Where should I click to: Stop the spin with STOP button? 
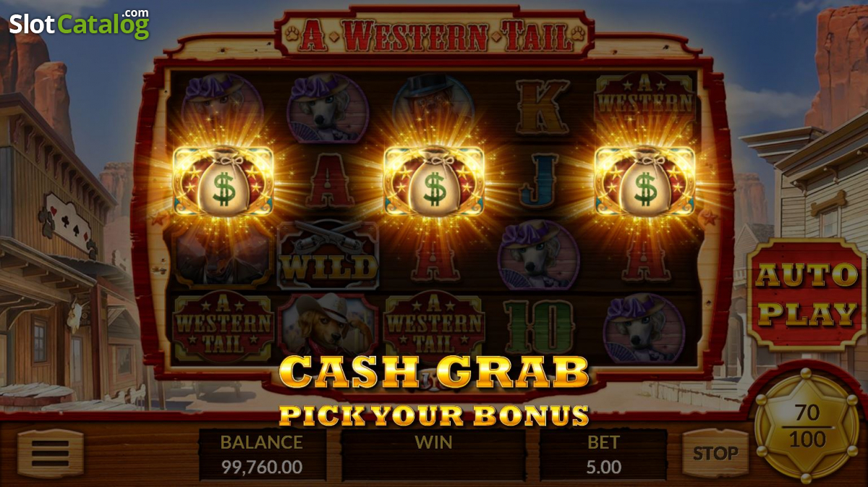pyautogui.click(x=715, y=454)
